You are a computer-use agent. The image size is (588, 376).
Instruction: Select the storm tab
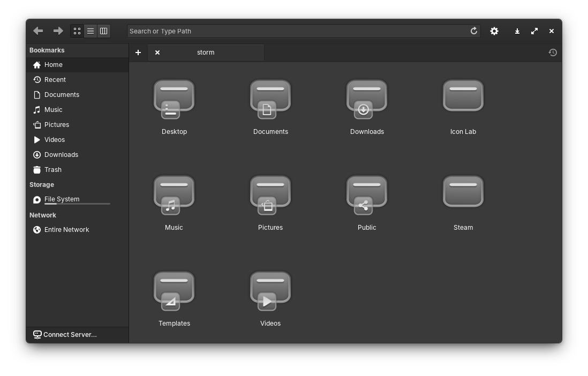206,52
